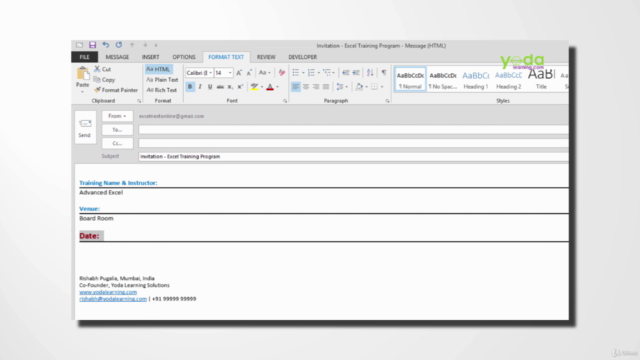Apply the red font color
The width and height of the screenshot is (640, 360).
[x=270, y=87]
